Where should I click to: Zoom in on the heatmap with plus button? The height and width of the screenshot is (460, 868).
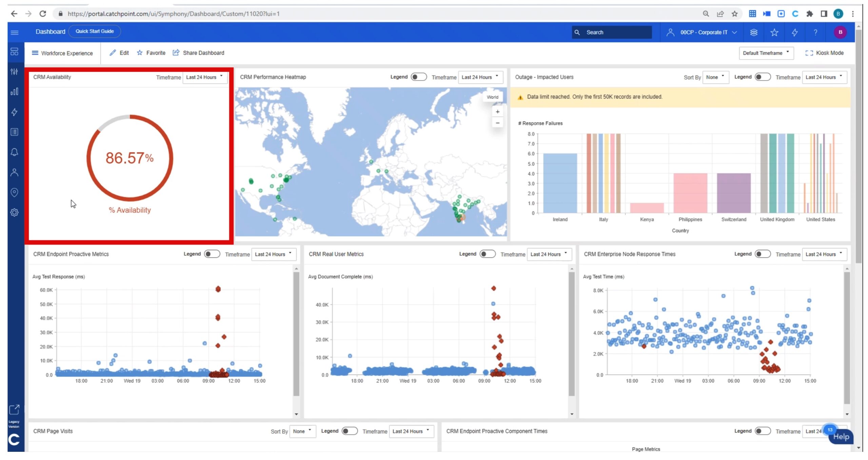coord(497,112)
